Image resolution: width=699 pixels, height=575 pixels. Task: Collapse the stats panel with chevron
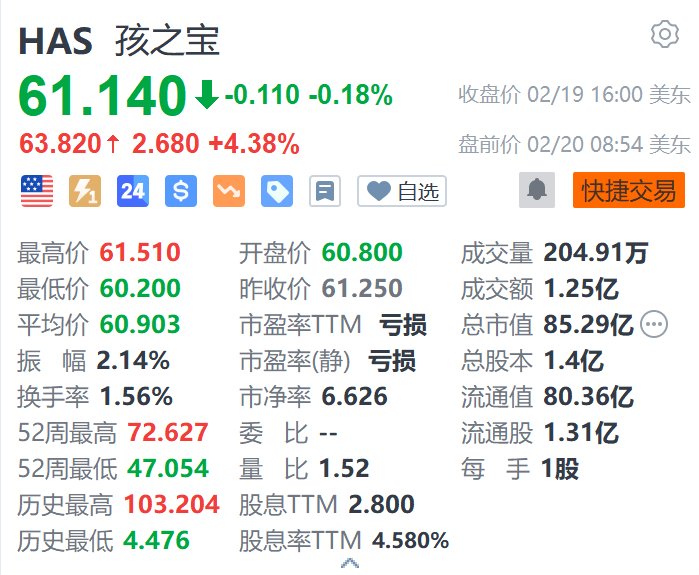(350, 563)
